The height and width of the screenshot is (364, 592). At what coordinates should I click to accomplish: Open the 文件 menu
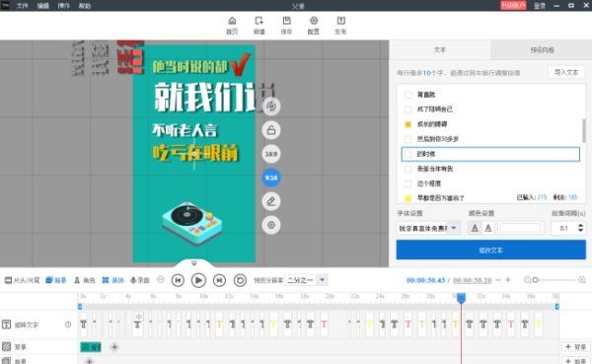[22, 6]
